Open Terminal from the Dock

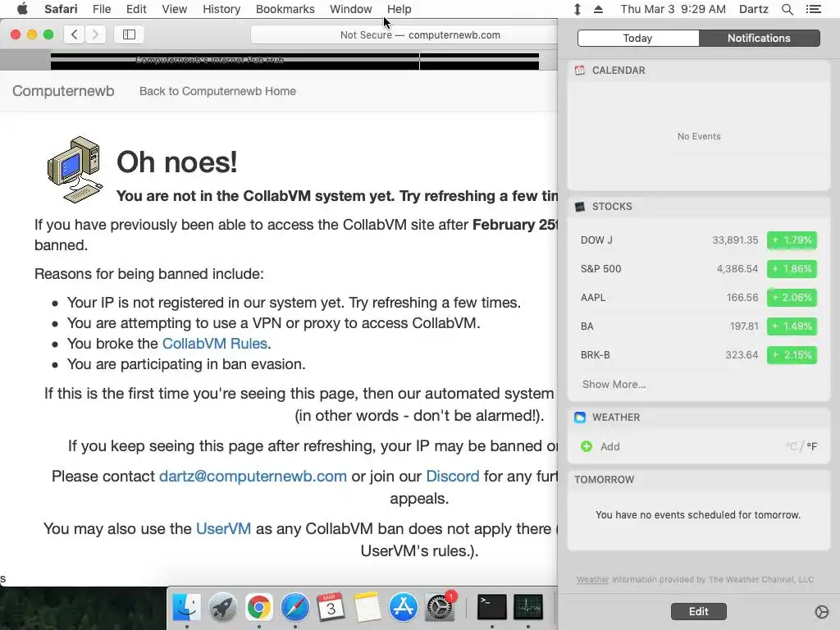492,607
